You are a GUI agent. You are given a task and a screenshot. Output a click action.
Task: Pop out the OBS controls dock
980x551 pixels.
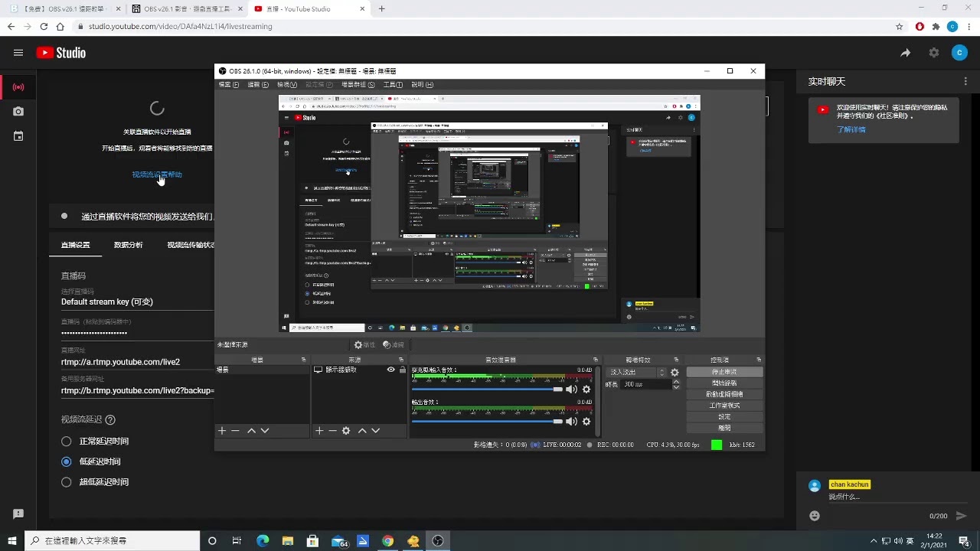[x=759, y=360]
